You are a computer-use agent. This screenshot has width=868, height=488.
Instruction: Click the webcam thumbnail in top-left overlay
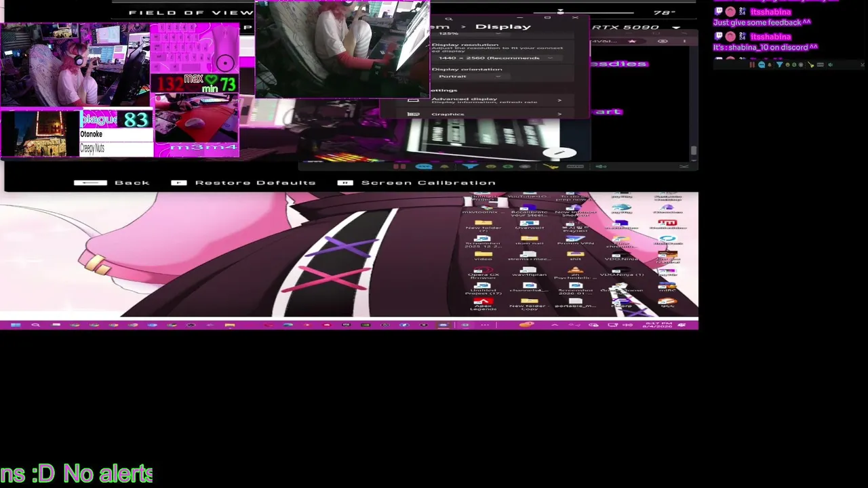(75, 66)
